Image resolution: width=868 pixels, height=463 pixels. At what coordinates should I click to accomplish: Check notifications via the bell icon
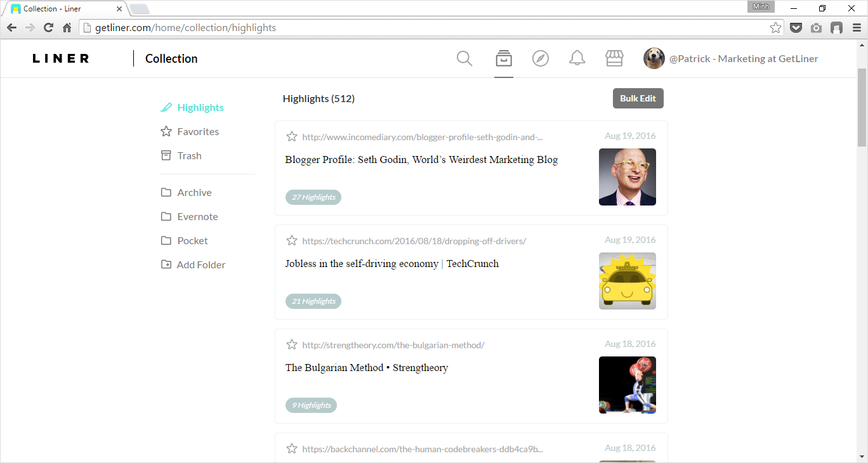577,58
